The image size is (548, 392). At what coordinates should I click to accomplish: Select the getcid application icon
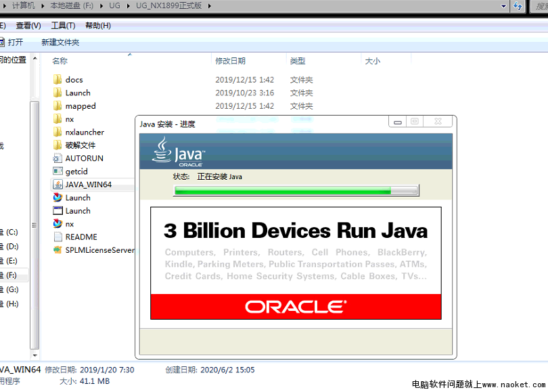coord(58,172)
